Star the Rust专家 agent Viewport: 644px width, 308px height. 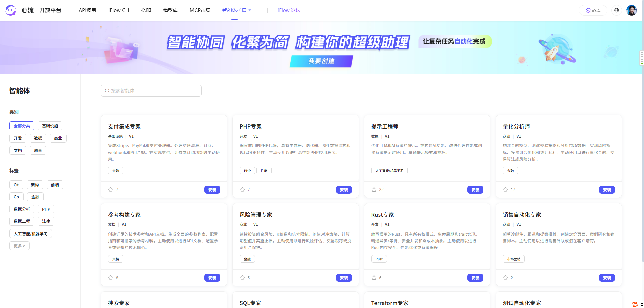coord(374,278)
